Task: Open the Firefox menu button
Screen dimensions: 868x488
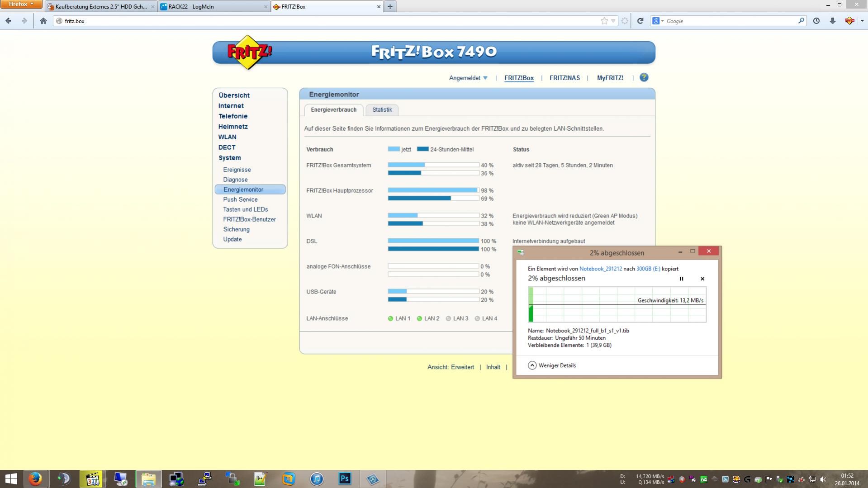Action: [x=21, y=4]
